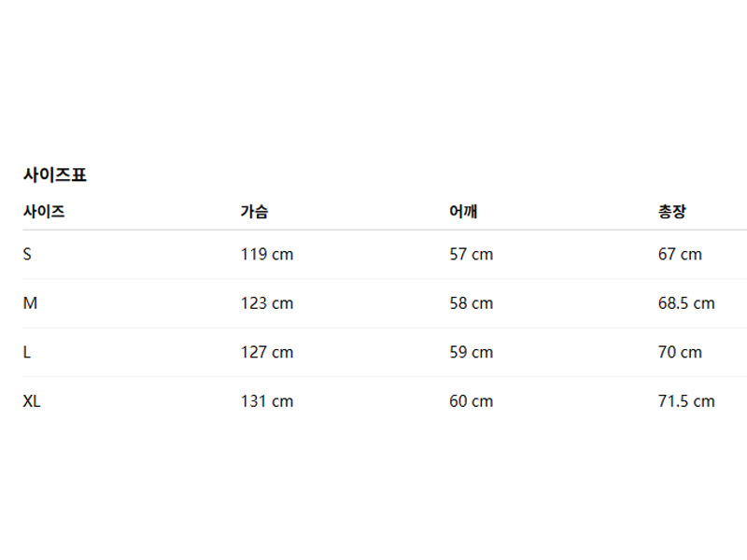
Task: Select the 67 cm length value
Action: [680, 254]
